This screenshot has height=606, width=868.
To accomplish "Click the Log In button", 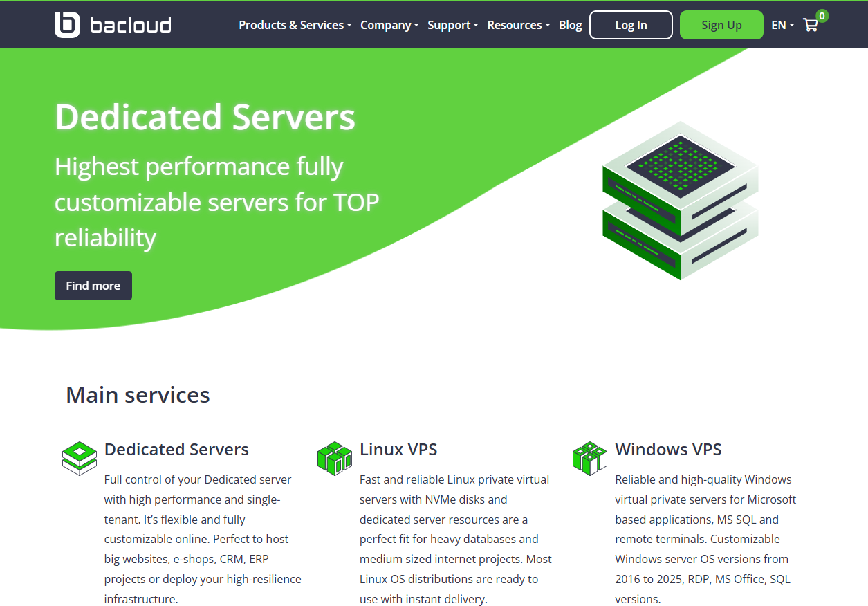I will (x=631, y=25).
